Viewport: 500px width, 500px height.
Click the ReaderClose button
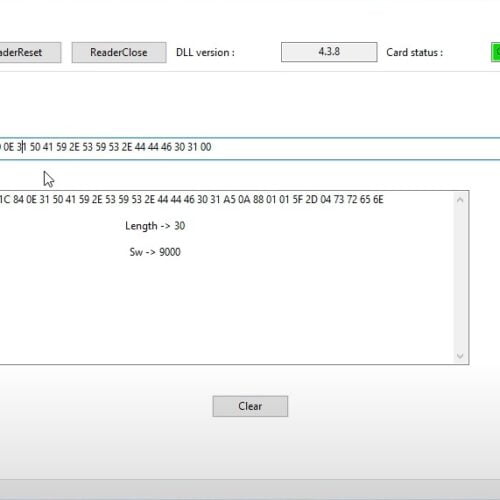click(119, 52)
